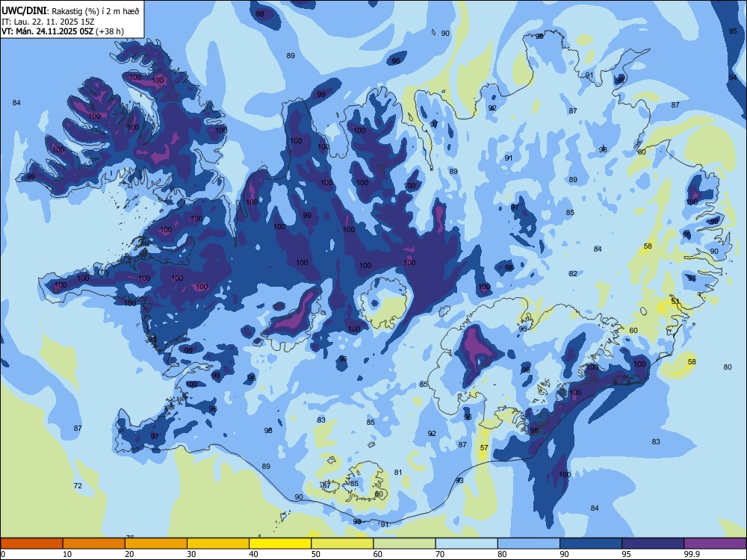Click the 0–10 dark orange legend swatch
The height and width of the screenshot is (560, 747).
[31, 544]
